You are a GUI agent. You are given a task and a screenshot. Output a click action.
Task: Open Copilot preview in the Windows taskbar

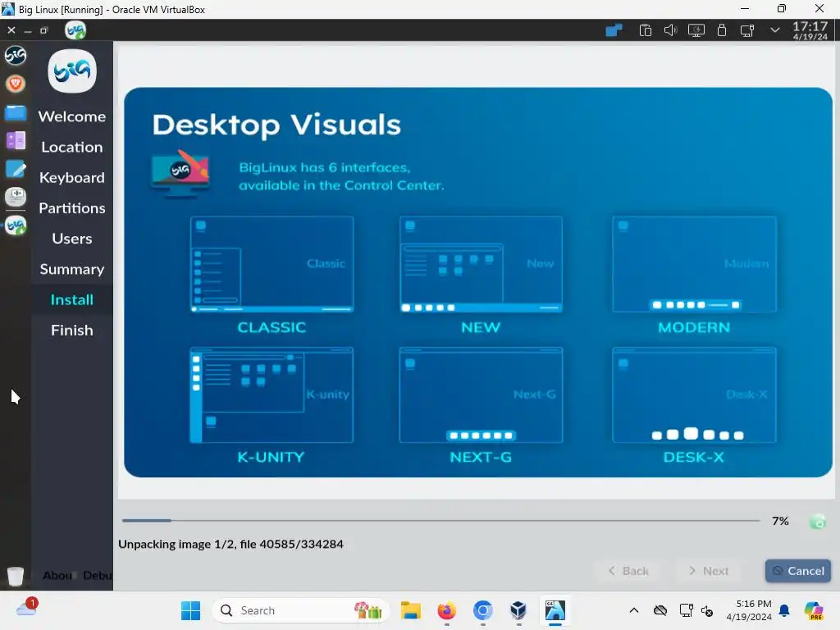point(814,610)
